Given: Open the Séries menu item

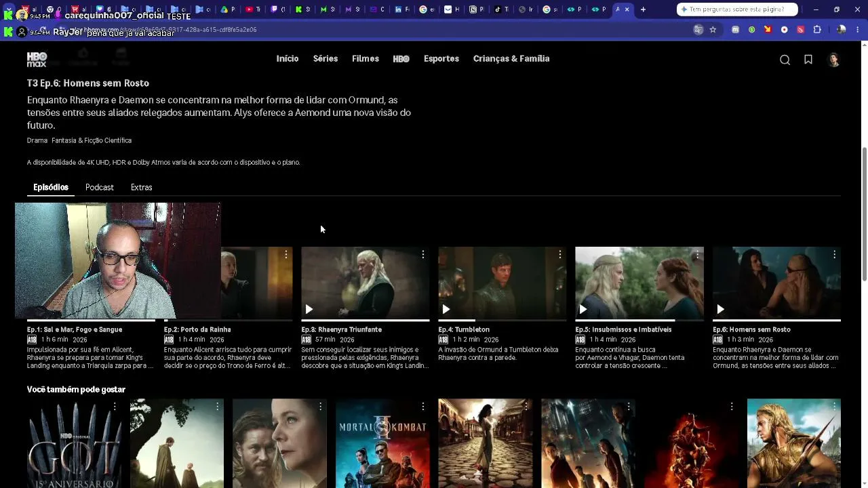Looking at the screenshot, I should 325,59.
